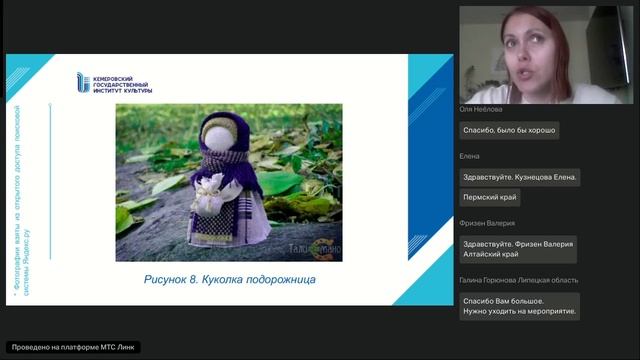Click message 'Спасибо Вам большое. Нужно уходить'

click(x=520, y=306)
